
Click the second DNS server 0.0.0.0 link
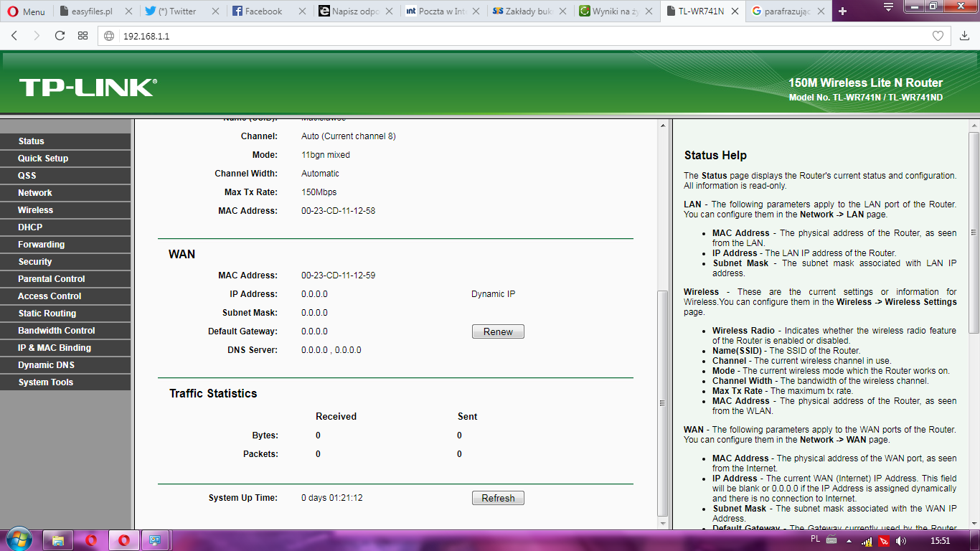348,350
